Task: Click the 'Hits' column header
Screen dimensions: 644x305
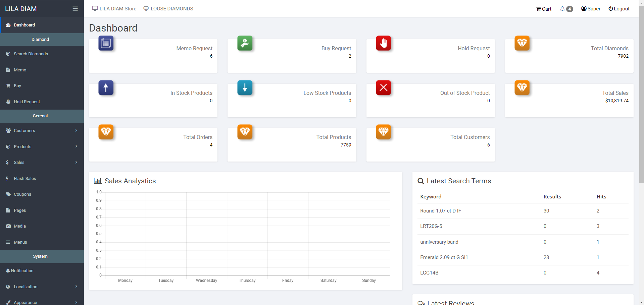Action: tap(601, 197)
